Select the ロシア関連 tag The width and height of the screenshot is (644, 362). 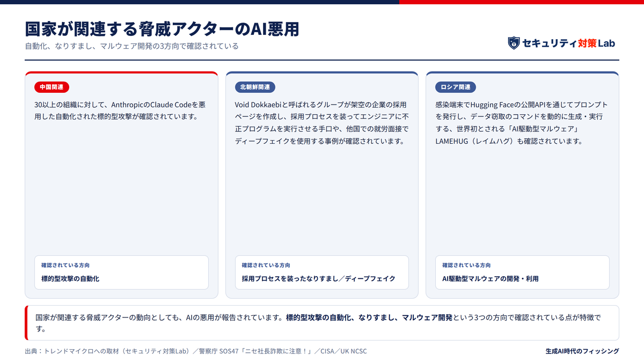point(456,87)
